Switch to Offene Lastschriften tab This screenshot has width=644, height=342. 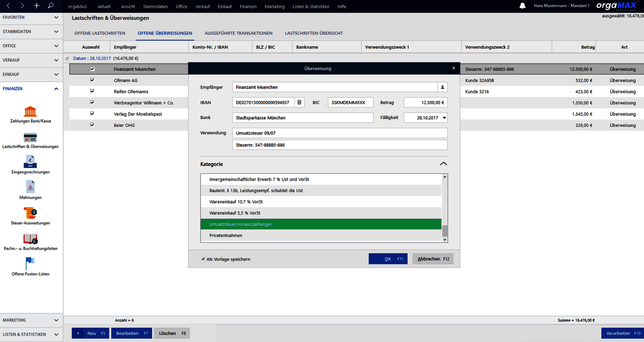tap(100, 33)
